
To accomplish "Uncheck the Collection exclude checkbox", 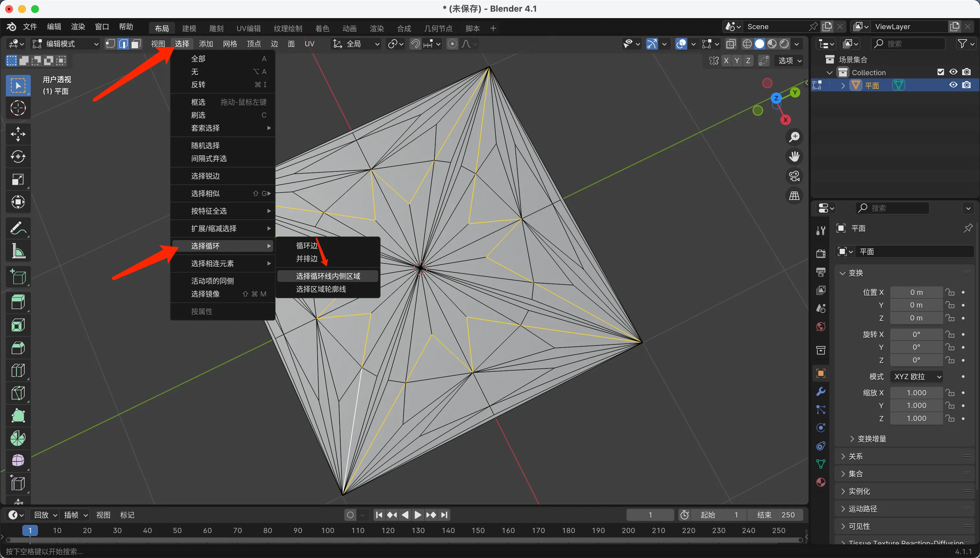I will click(940, 72).
